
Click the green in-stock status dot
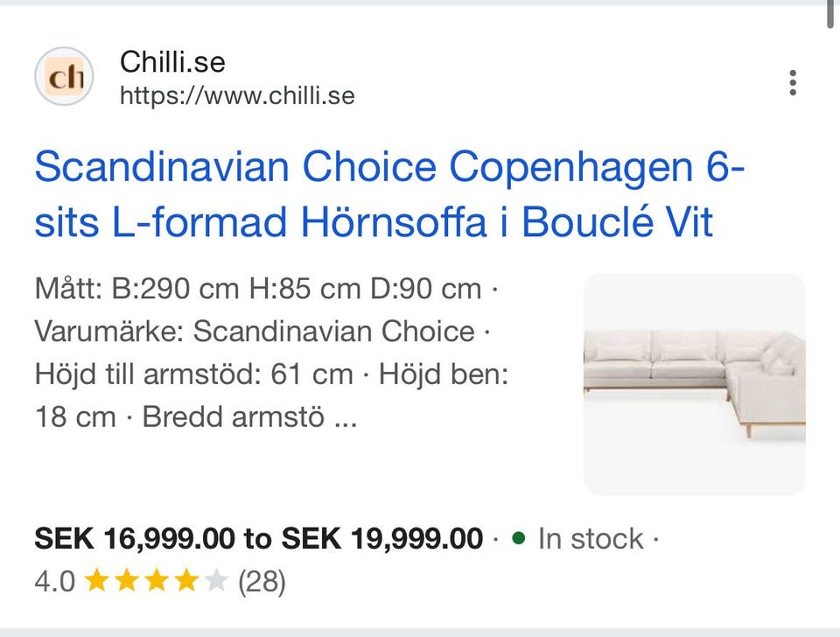(519, 538)
